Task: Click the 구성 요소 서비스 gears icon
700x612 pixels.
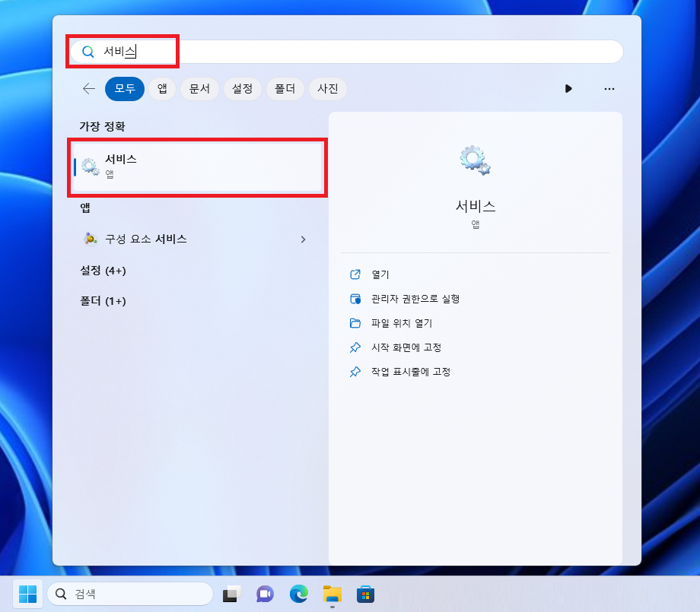Action: [90, 239]
